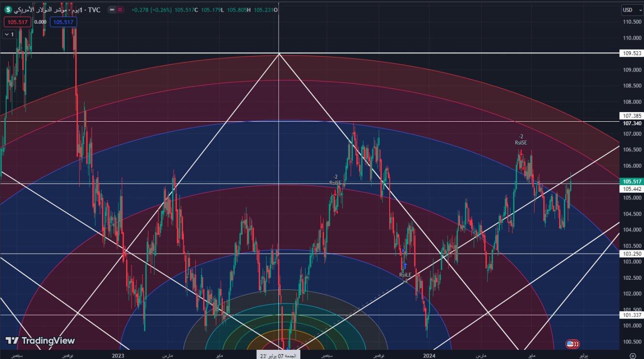This screenshot has height=359, width=644.
Task: Click the 105.179 low value in header
Action: (212, 10)
